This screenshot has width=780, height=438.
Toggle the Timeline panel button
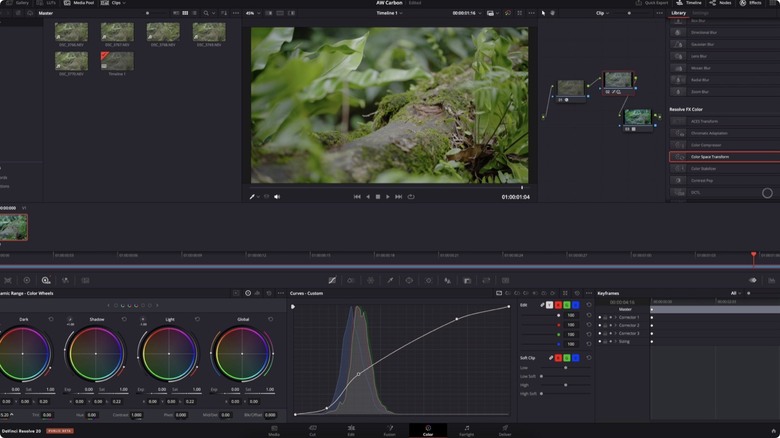point(689,3)
